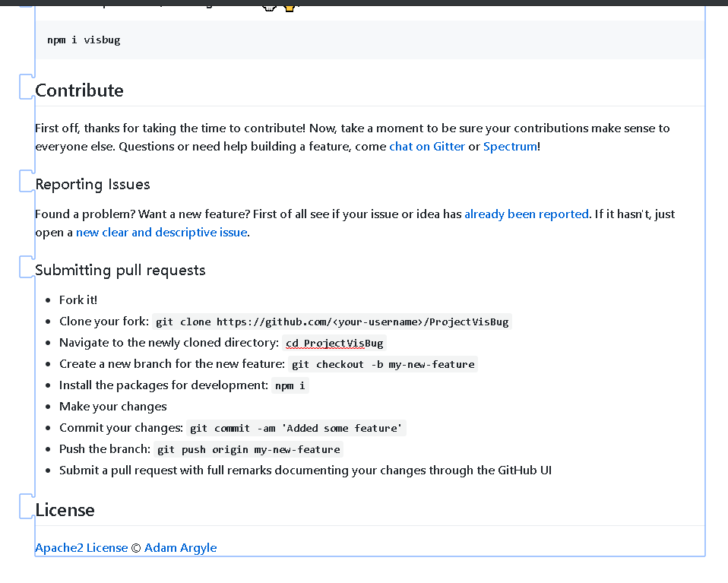Click the "cd ProjectVisBug" code snippet

coord(334,343)
